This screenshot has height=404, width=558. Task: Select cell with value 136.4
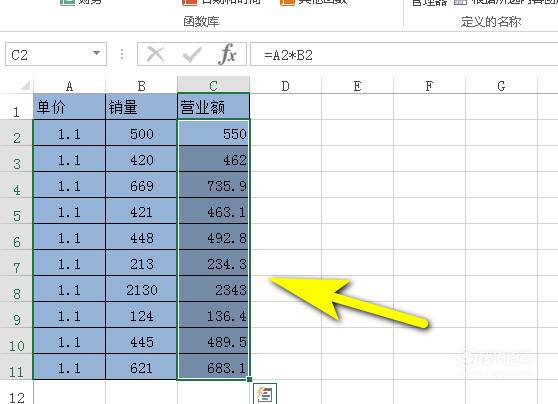click(x=214, y=315)
